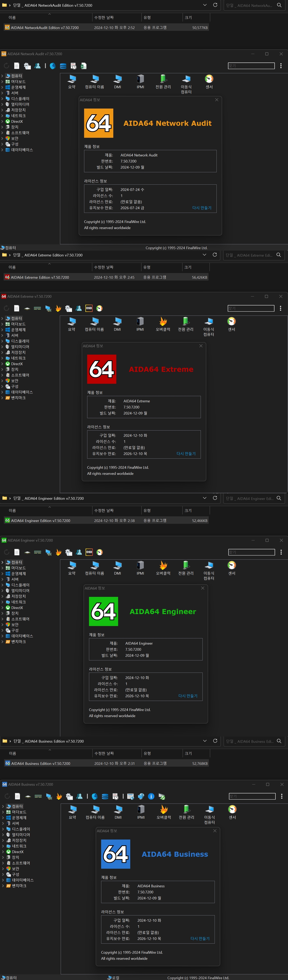Expand 벤치마크 in the AIDA64 Extreme tree
Screen dimensions: 288x980
tap(2, 397)
